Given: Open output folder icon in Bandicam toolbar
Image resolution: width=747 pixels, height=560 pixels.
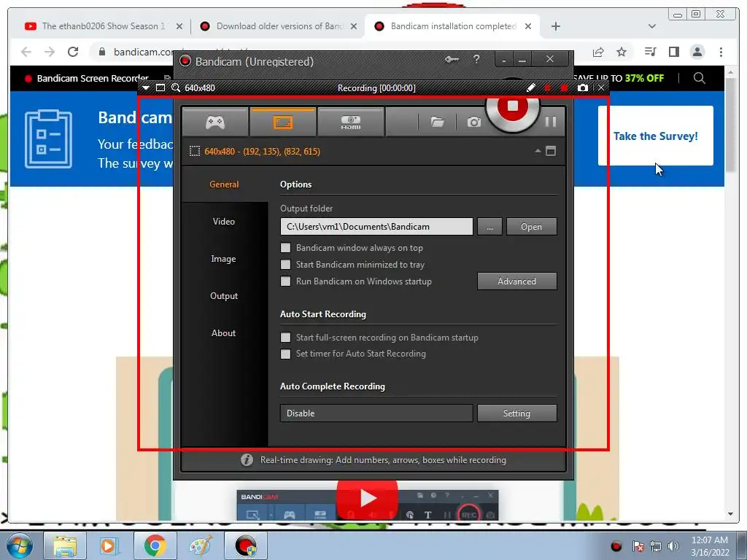Looking at the screenshot, I should (x=438, y=122).
